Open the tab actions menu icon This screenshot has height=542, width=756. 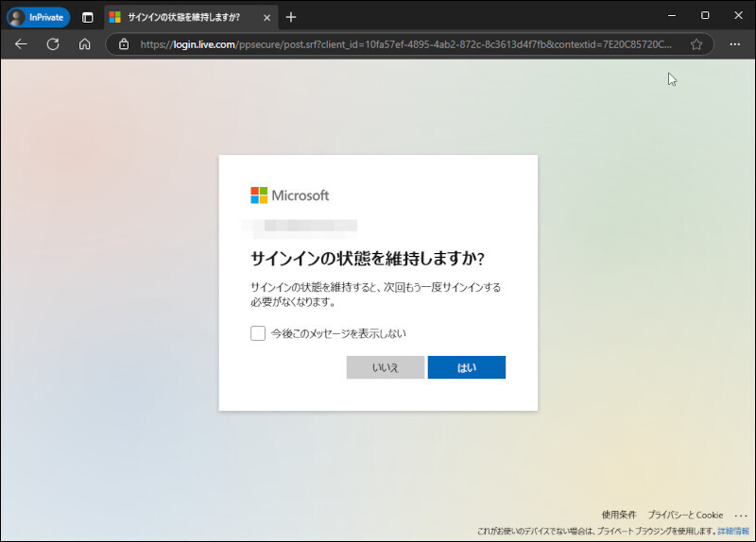87,17
